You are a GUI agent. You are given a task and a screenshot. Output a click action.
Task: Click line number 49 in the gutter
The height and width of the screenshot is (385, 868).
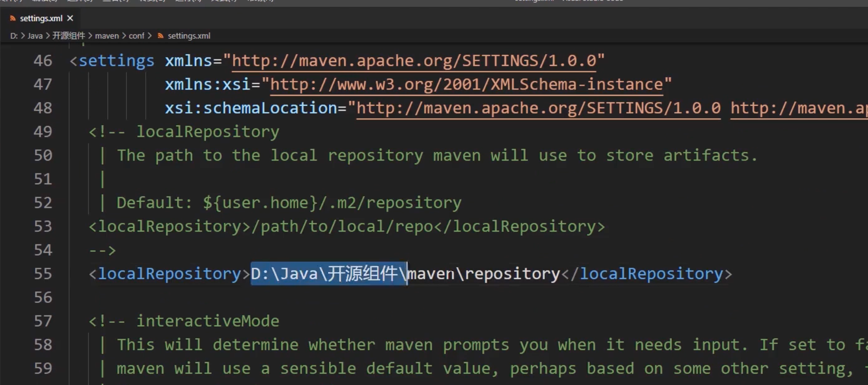click(x=43, y=132)
